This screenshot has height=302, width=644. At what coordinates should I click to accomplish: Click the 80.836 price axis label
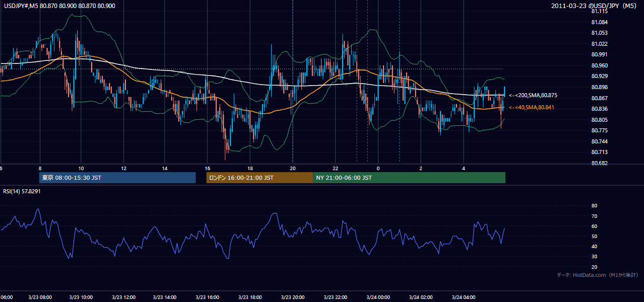tap(600, 109)
